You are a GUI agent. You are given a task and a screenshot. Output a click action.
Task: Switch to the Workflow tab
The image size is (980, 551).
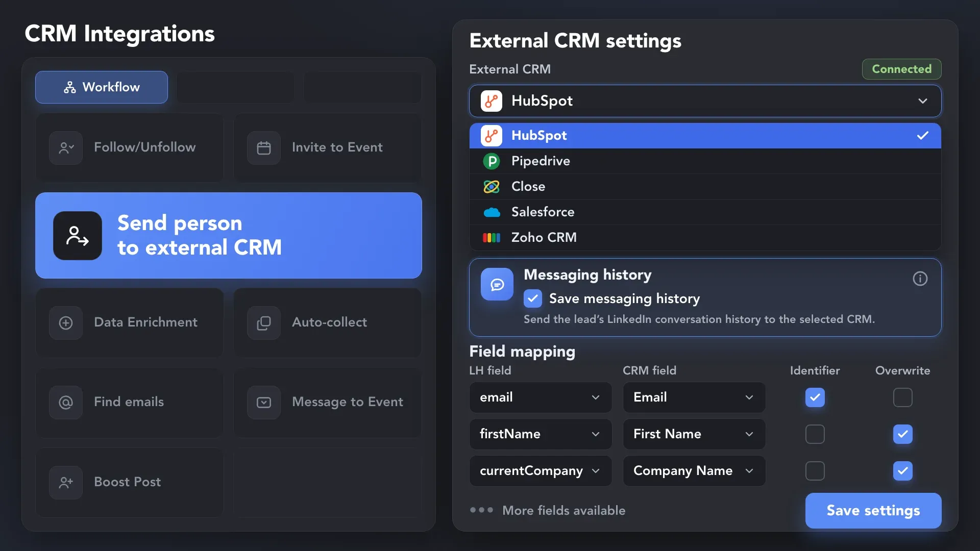102,87
